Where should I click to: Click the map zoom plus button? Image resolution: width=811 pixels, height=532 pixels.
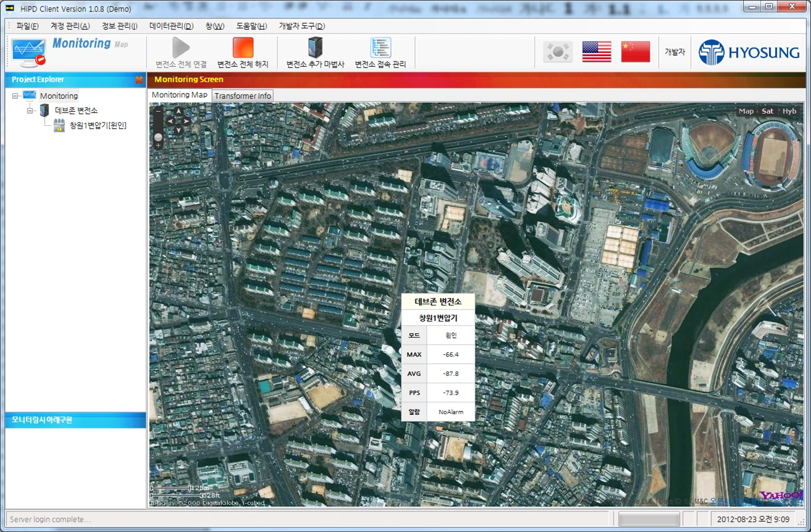(158, 146)
